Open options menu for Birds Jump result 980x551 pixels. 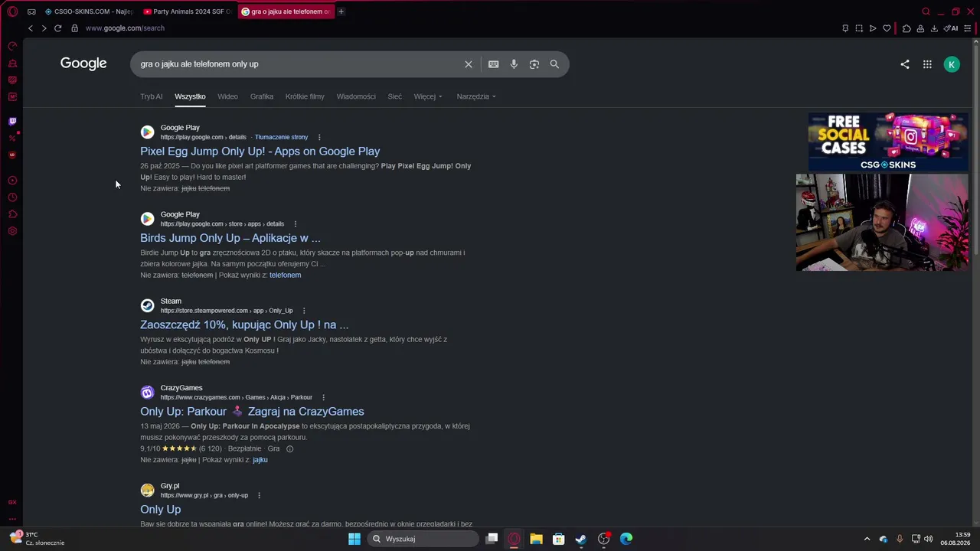(296, 224)
